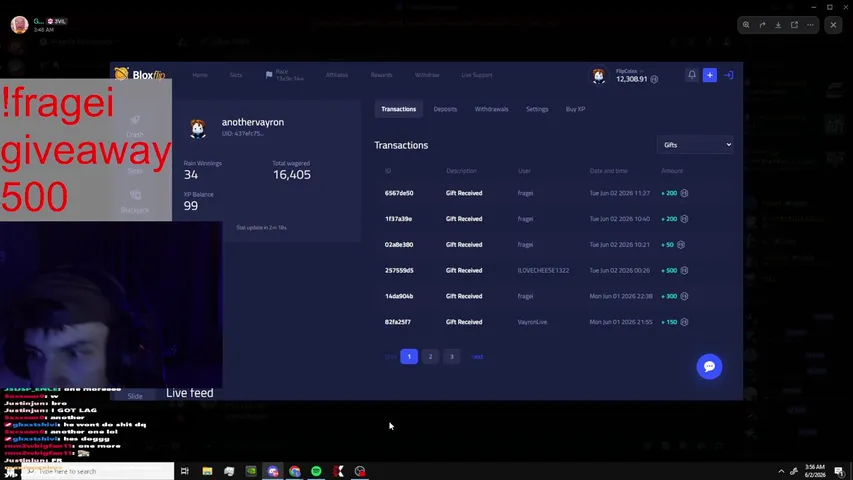The height and width of the screenshot is (480, 853).
Task: Open the notifications bell
Action: [691, 75]
